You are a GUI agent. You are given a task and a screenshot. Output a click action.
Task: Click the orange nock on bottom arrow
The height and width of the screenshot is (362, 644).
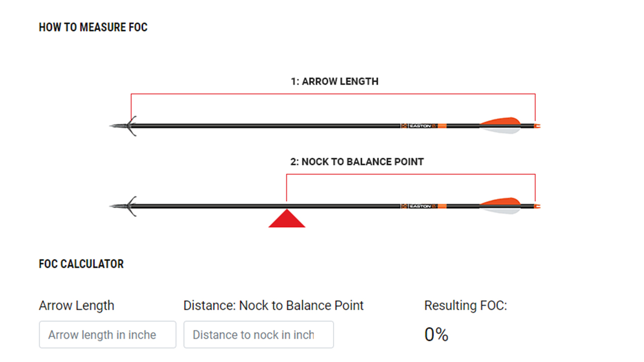pos(537,206)
